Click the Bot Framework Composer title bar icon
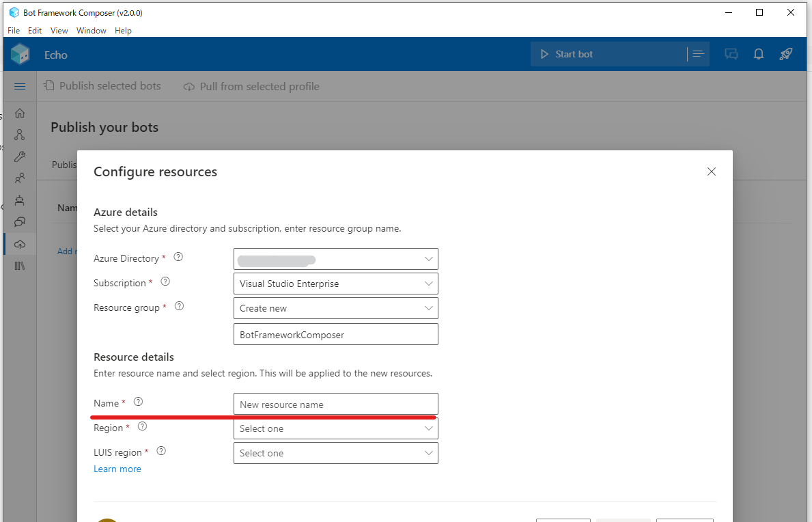This screenshot has width=812, height=522. [x=14, y=12]
